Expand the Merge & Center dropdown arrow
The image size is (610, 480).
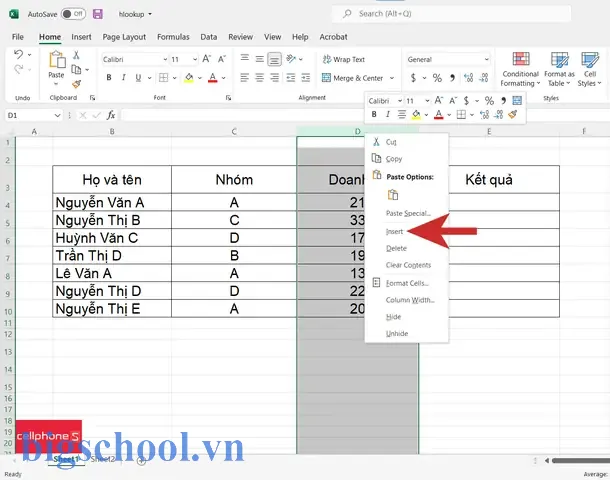click(x=392, y=78)
